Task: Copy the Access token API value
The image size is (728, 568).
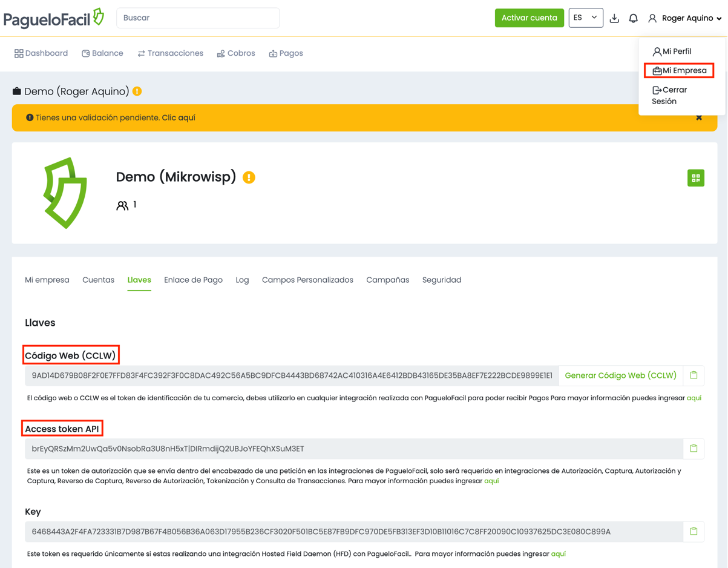Action: 694,449
